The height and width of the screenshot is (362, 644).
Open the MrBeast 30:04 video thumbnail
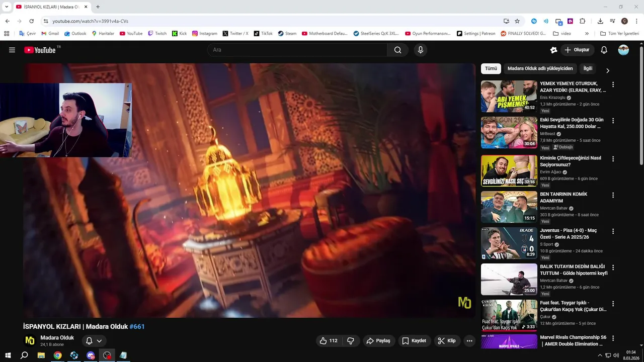click(509, 132)
